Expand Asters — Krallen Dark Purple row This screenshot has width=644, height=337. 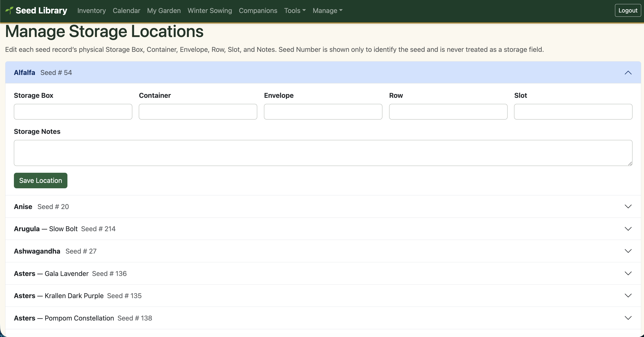(323, 296)
